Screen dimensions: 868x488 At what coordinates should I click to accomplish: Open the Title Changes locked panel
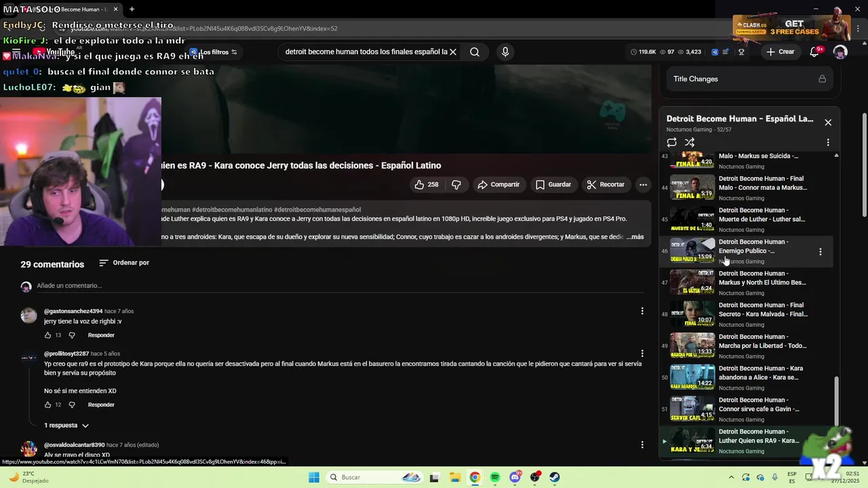pos(749,79)
